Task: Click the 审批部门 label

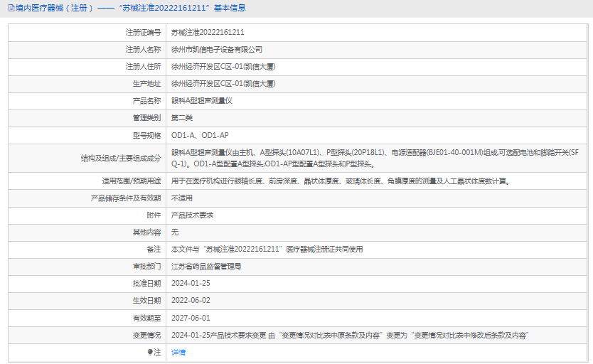Action: 146,267
